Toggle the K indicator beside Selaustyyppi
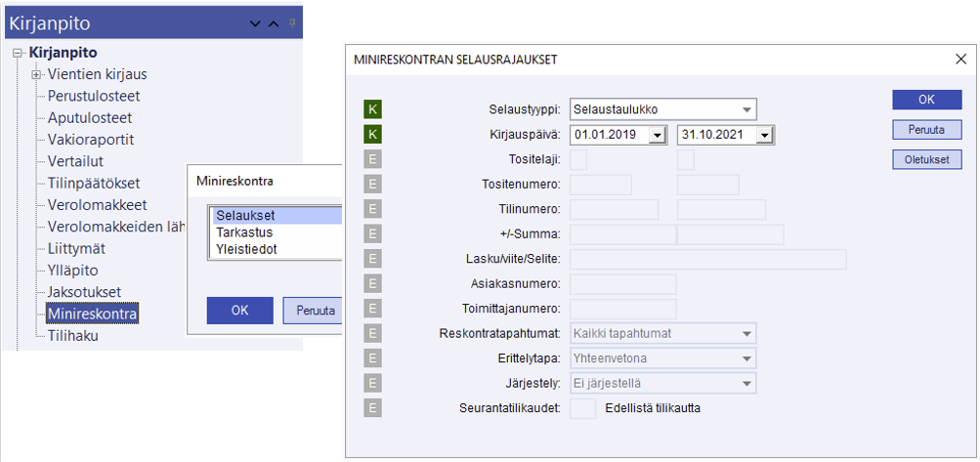 (372, 108)
